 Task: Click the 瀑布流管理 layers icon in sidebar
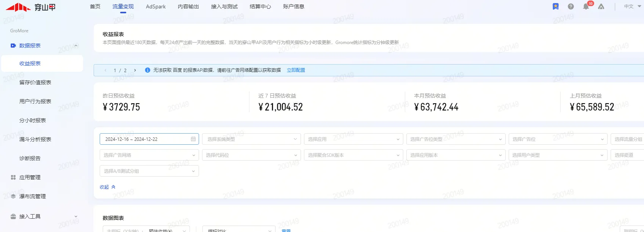pyautogui.click(x=13, y=196)
